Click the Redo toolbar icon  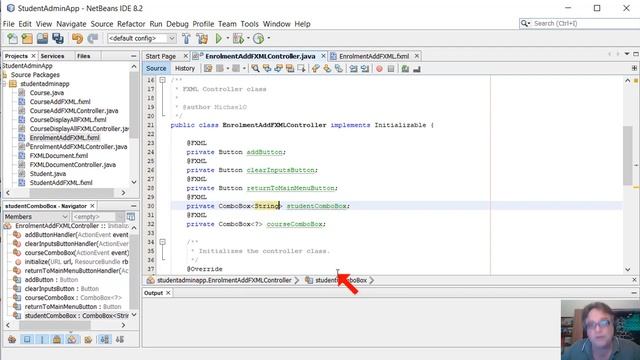[93, 38]
